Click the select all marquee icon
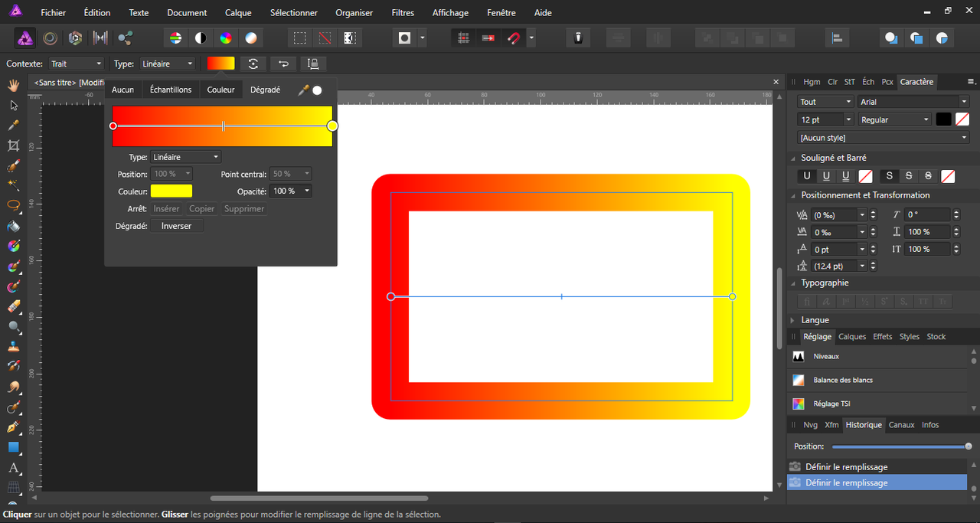The image size is (980, 523). pyautogui.click(x=300, y=38)
